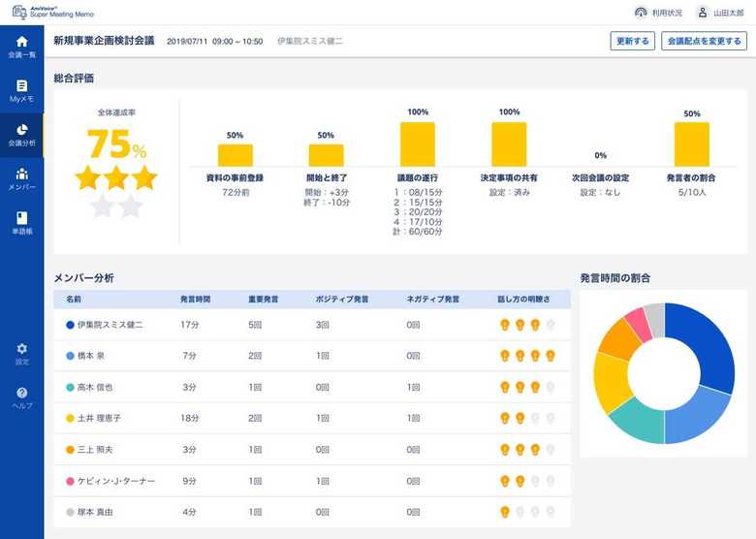756x539 pixels.
Task: Select member row 土井 理恵子
Action: pos(312,418)
